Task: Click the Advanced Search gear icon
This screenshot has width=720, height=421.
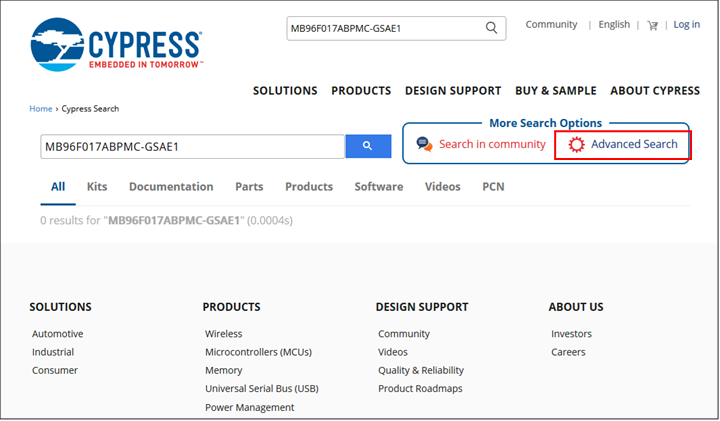Action: pyautogui.click(x=576, y=144)
